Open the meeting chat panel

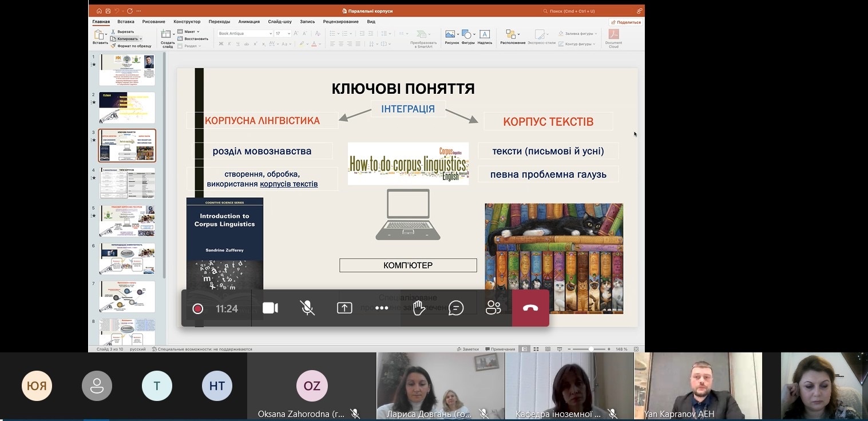click(x=456, y=308)
